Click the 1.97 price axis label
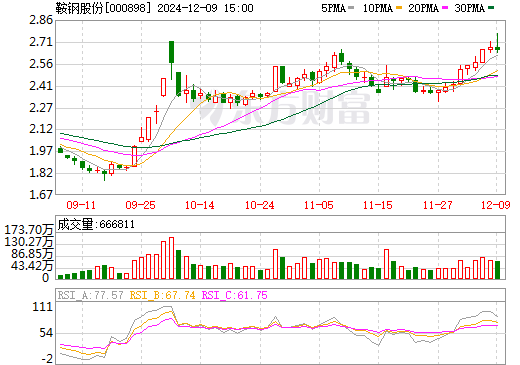 pos(41,151)
